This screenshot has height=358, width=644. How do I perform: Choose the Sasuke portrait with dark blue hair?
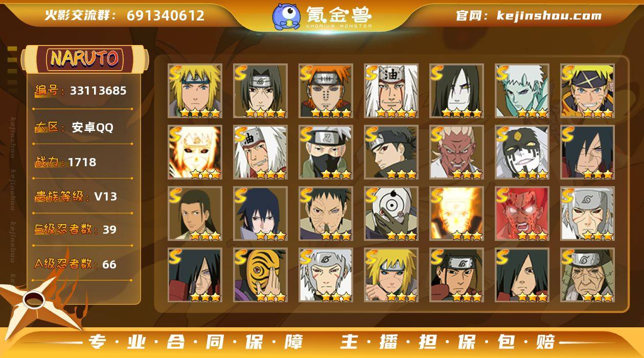point(260,213)
